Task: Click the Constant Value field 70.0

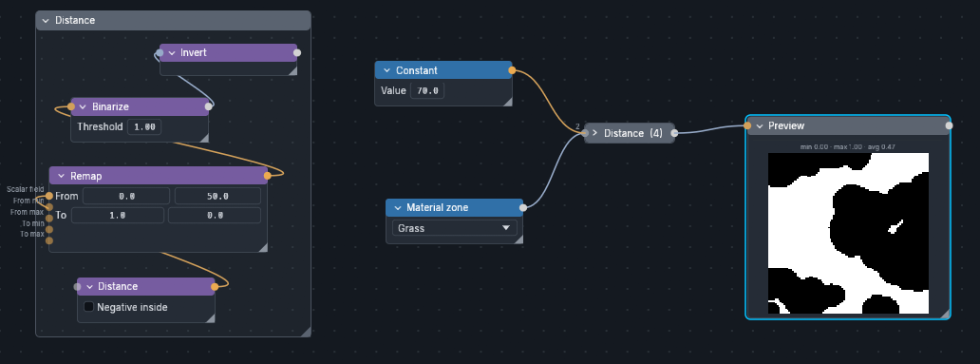Action: tap(427, 90)
